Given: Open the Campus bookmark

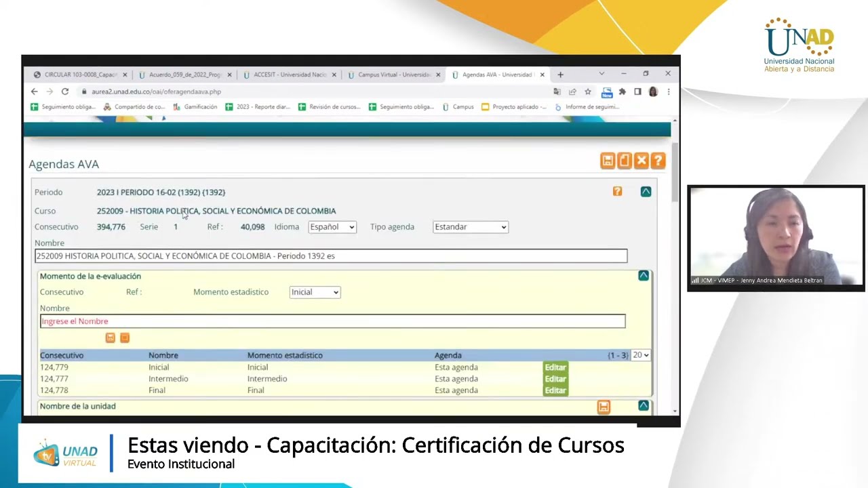Looking at the screenshot, I should 458,107.
